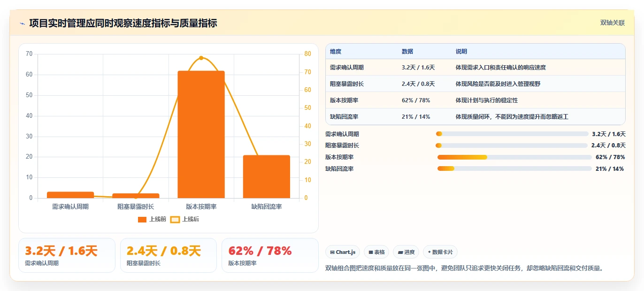The image size is (644, 291).
Task: Open the 2.4天 / 0.8天 data card
Action: (169, 255)
